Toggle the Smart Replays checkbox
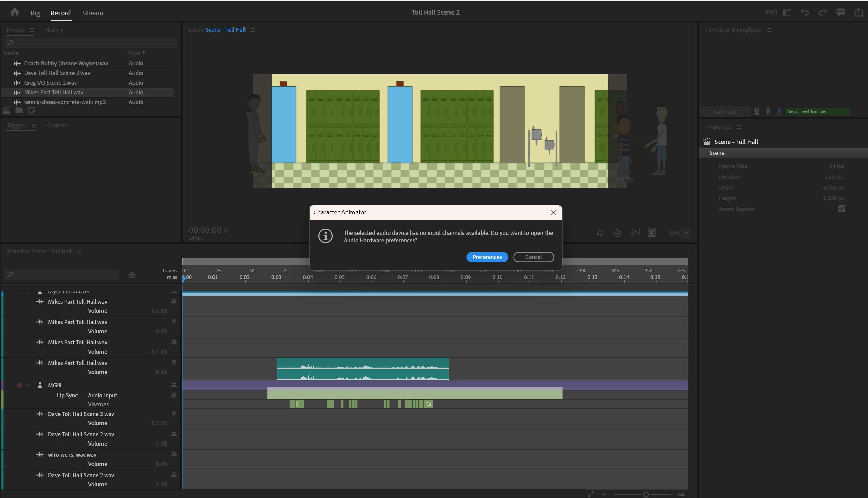Image resolution: width=868 pixels, height=498 pixels. 841,209
